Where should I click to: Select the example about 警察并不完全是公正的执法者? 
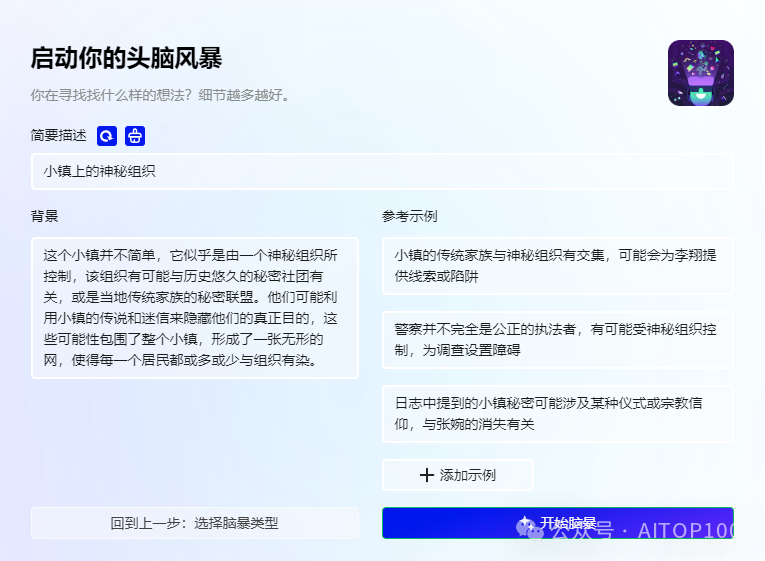click(x=558, y=340)
